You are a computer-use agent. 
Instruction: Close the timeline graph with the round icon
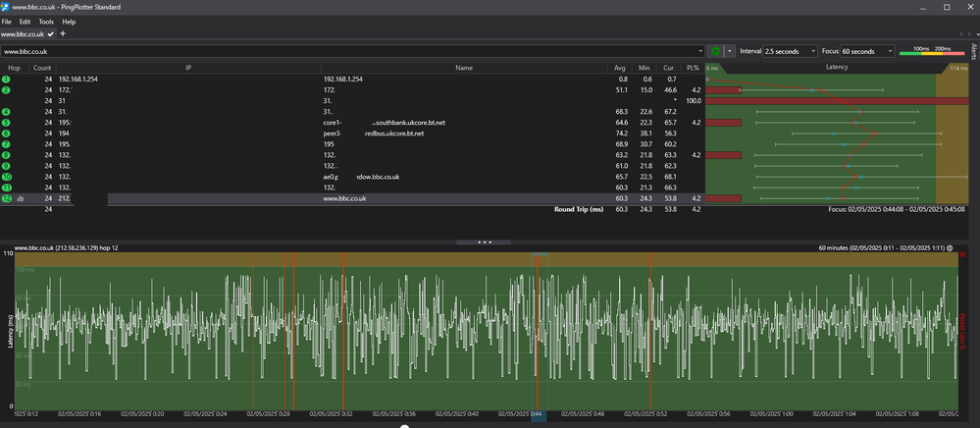(x=950, y=248)
